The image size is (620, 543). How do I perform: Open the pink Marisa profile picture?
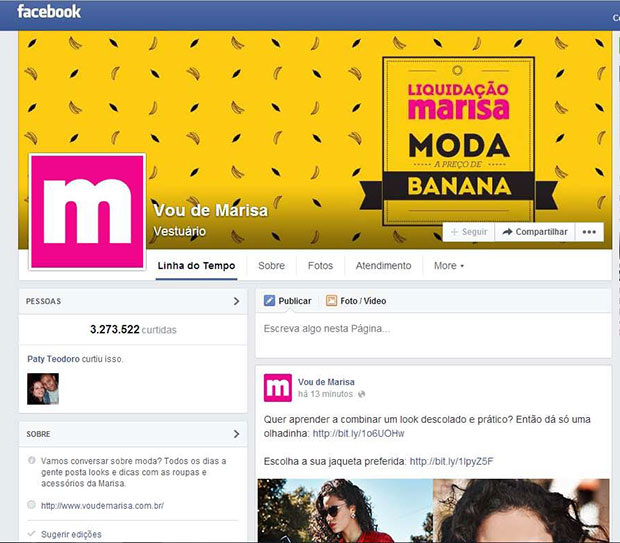click(87, 212)
